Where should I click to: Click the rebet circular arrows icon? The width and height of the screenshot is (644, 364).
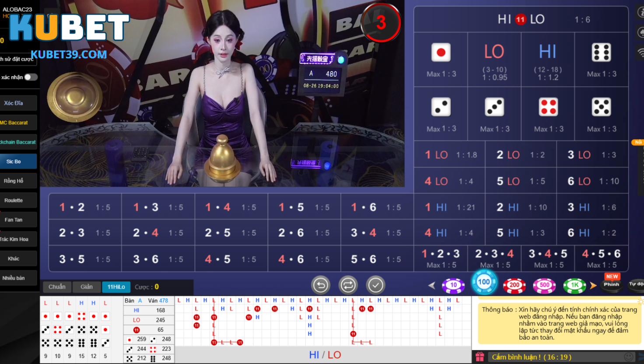[348, 285]
